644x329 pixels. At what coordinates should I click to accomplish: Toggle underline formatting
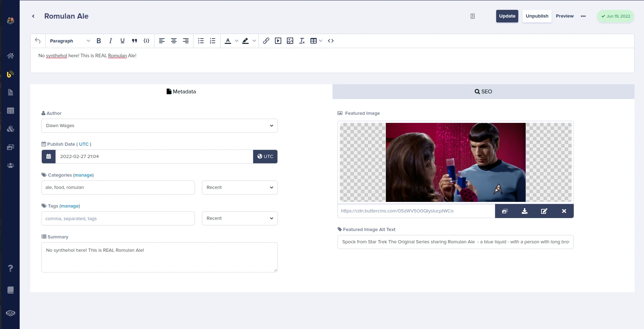coord(123,41)
